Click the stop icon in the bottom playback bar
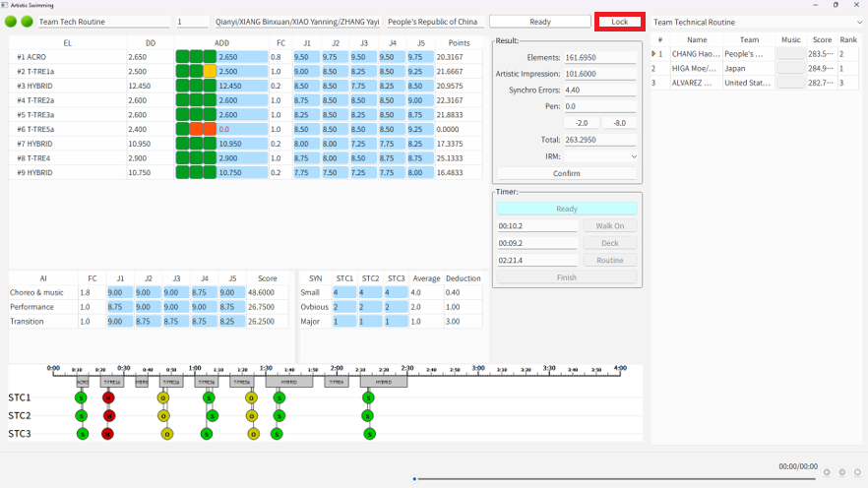 (857, 472)
